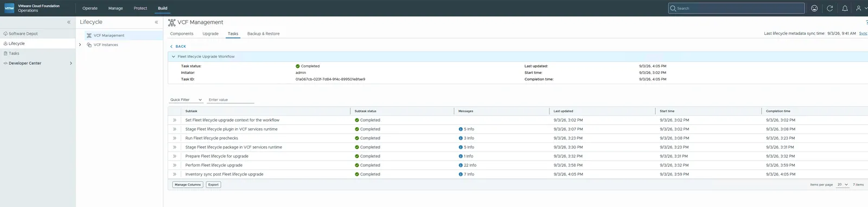868x207 pixels.
Task: Click the Sync link
Action: 863,34
